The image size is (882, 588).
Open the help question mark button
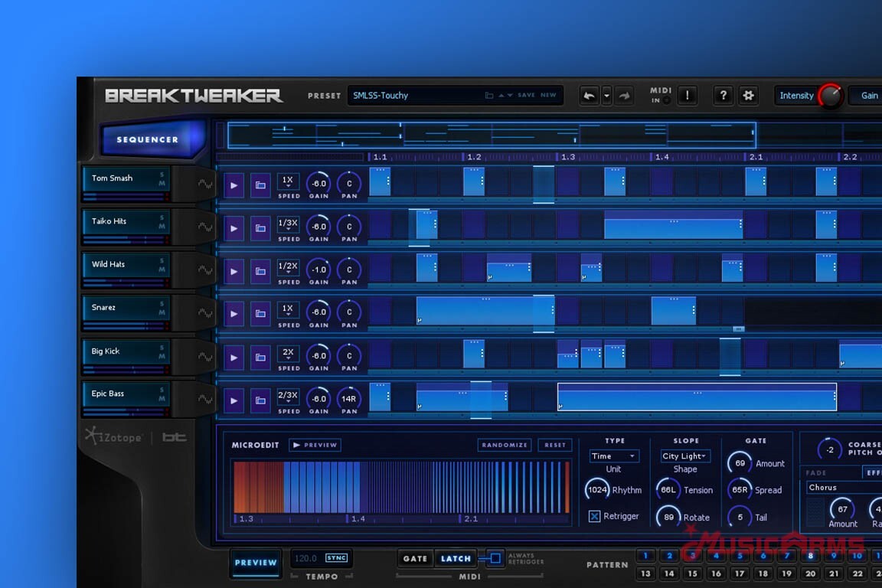click(x=723, y=96)
